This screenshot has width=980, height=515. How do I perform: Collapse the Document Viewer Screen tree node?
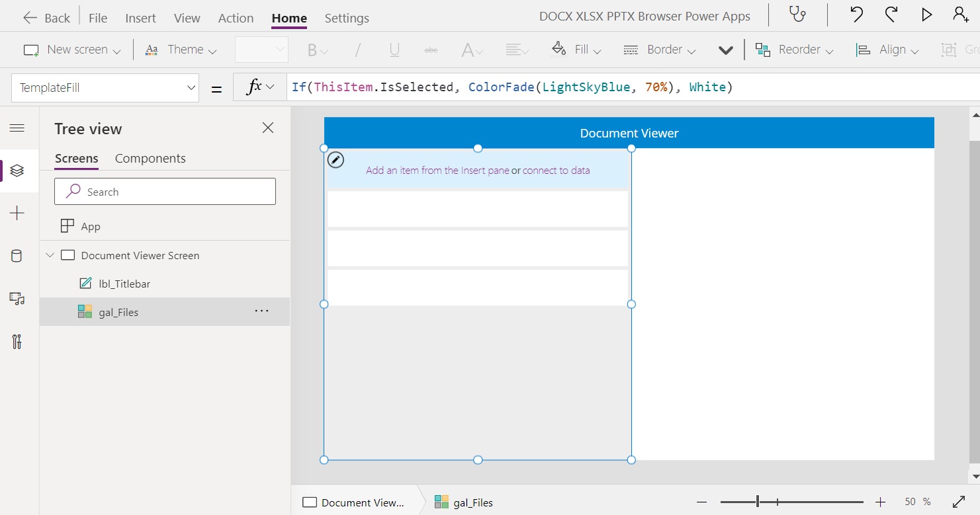click(50, 255)
